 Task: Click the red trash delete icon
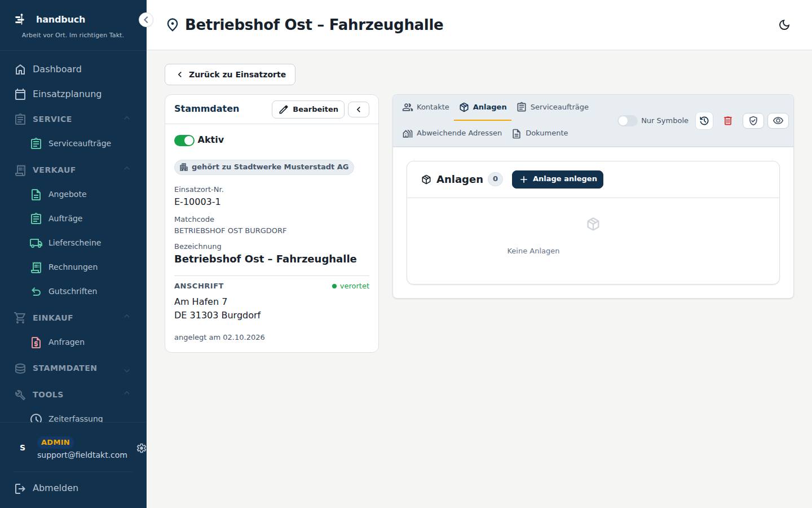point(728,121)
